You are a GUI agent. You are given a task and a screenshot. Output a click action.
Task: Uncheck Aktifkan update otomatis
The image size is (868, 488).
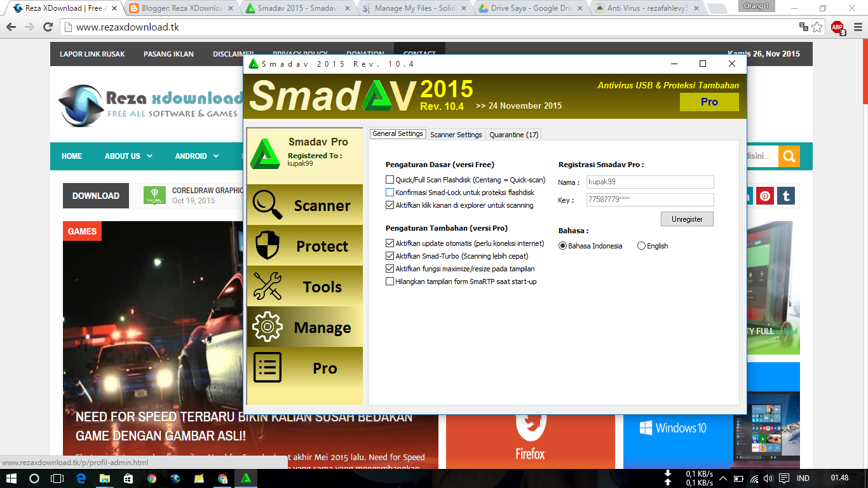coord(390,243)
